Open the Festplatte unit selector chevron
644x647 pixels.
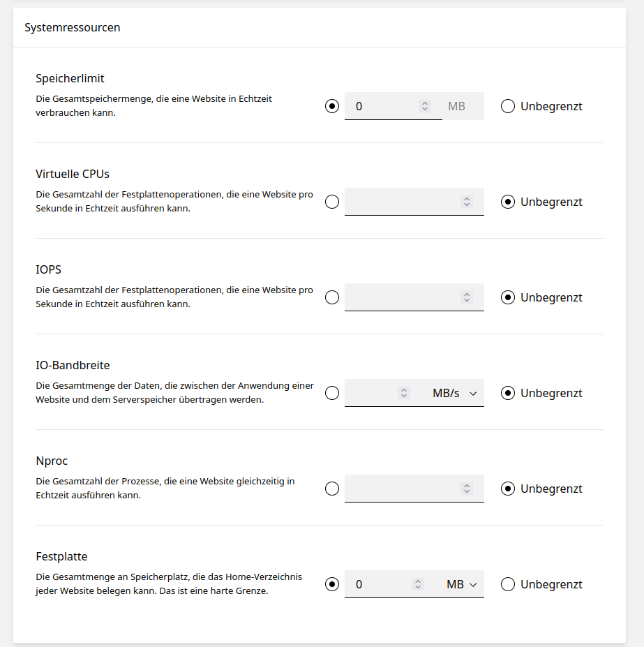click(x=474, y=584)
